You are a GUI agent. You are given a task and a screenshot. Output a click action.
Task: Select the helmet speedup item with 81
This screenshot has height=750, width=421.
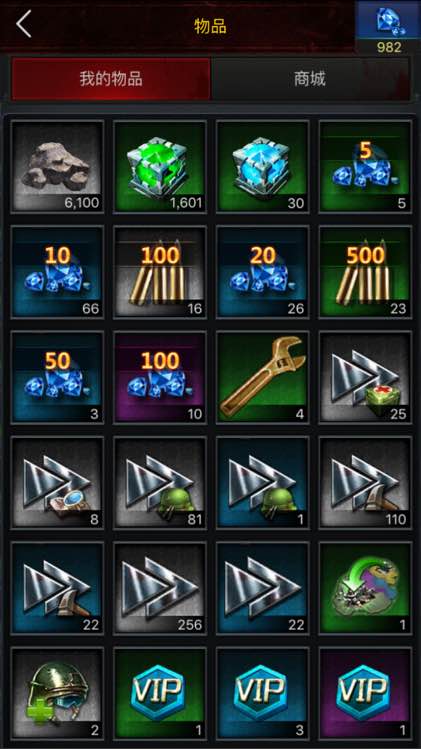(160, 482)
